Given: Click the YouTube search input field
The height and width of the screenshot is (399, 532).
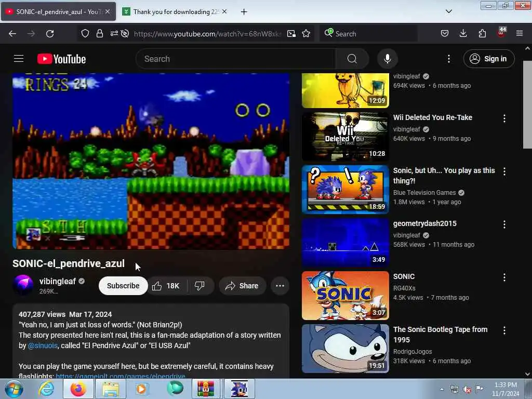Looking at the screenshot, I should pyautogui.click(x=236, y=59).
